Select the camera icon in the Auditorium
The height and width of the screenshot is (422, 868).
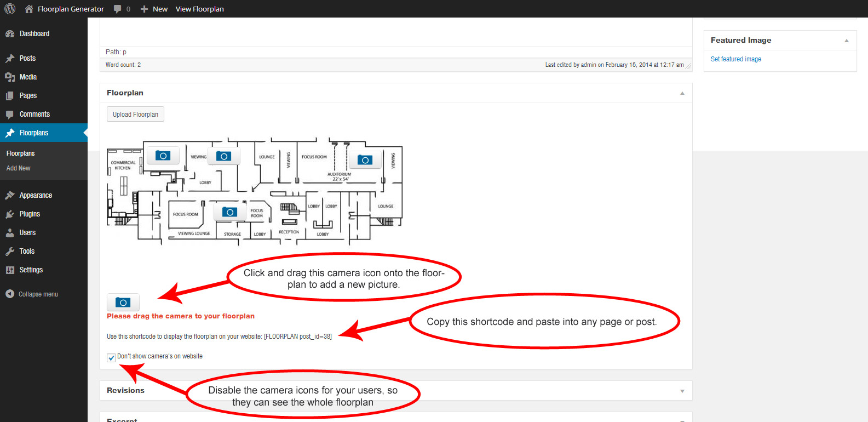[365, 160]
